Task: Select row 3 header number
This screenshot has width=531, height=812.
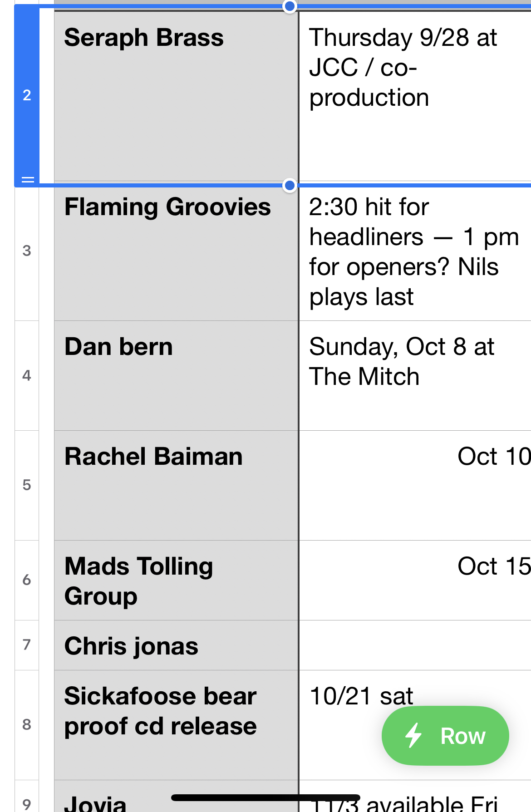Action: tap(27, 251)
